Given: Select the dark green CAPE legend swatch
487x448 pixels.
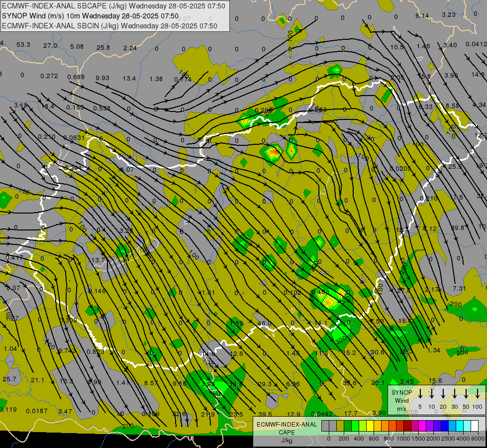Looking at the screenshot, I should 348,426.
